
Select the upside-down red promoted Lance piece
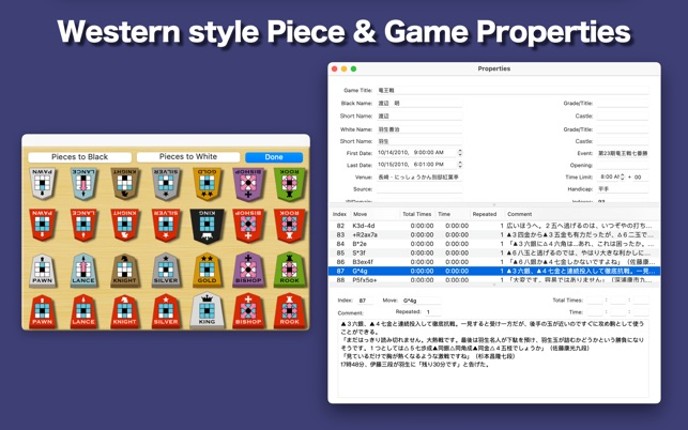click(84, 225)
